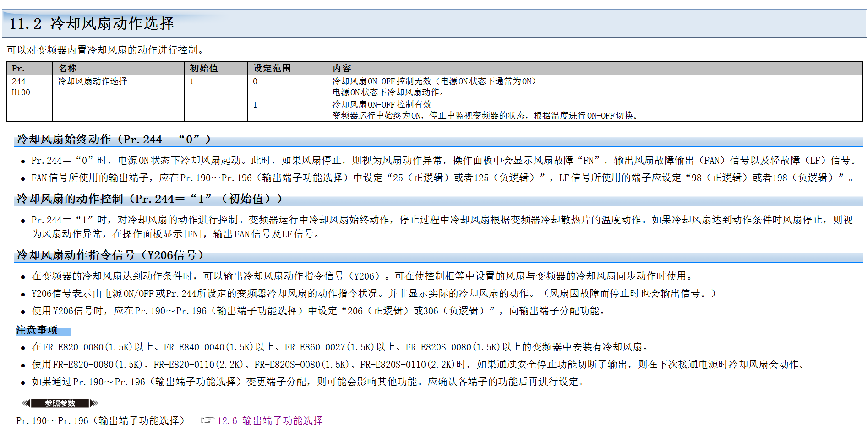Click the setting range cell with value 0

click(255, 82)
